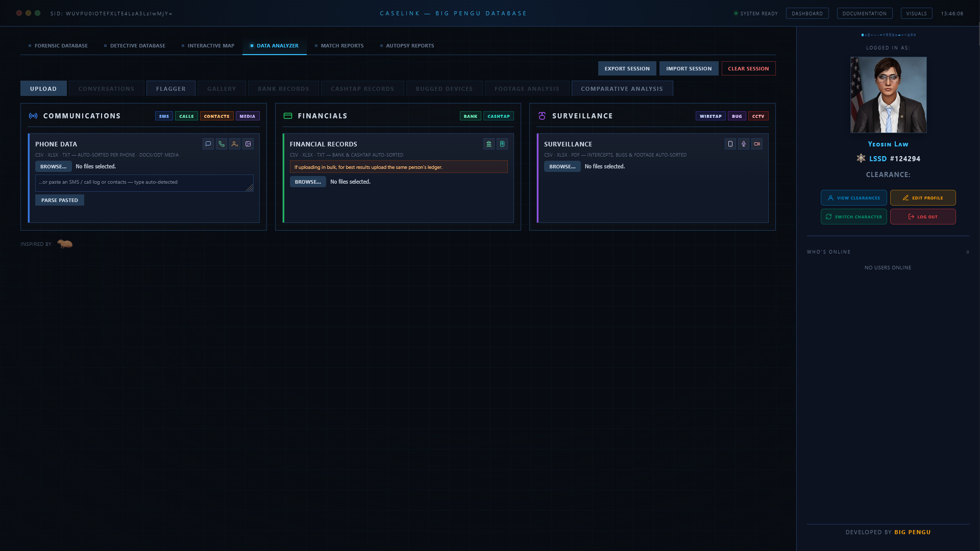Open Visuals from the top bar
Viewport: 980px width, 551px height.
click(x=917, y=13)
